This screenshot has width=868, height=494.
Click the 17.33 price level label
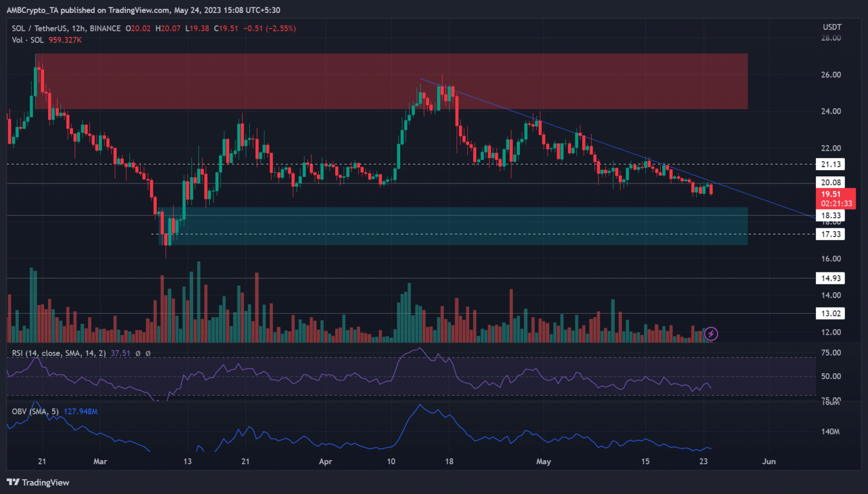(830, 234)
